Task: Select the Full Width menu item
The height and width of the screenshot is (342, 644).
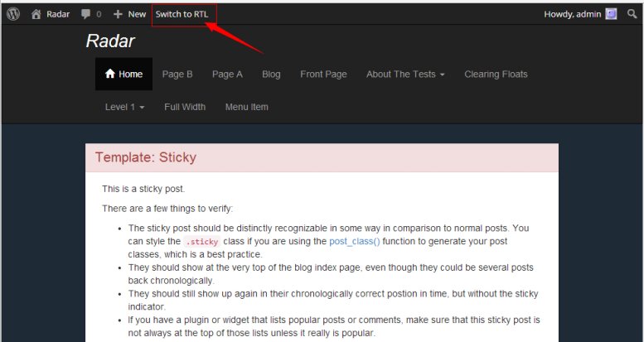Action: (x=185, y=107)
